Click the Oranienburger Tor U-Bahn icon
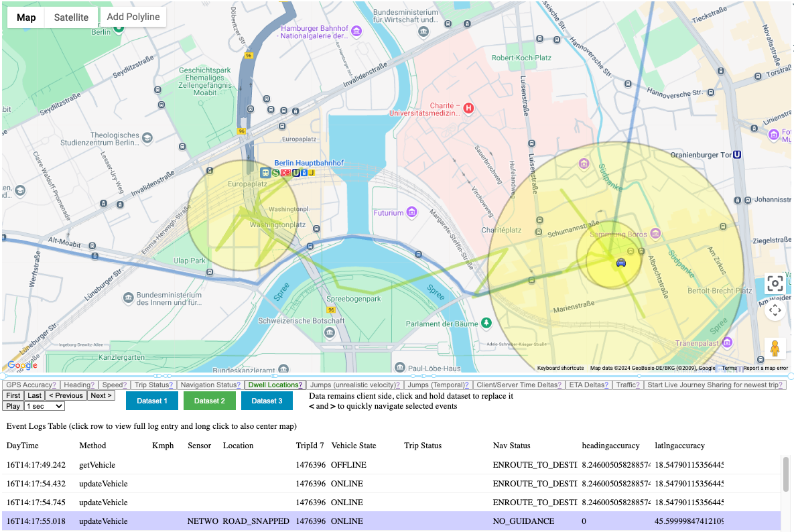The width and height of the screenshot is (794, 532). point(737,154)
